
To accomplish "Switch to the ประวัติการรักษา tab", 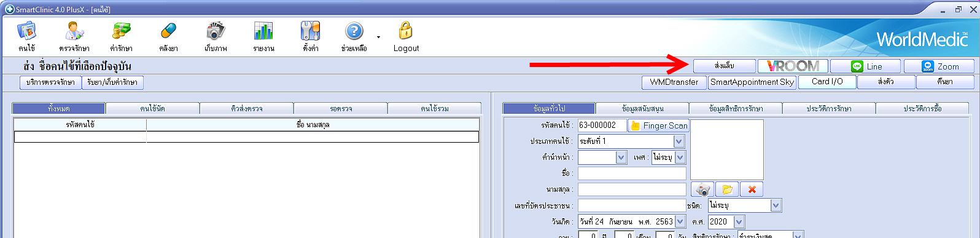I will pyautogui.click(x=828, y=108).
